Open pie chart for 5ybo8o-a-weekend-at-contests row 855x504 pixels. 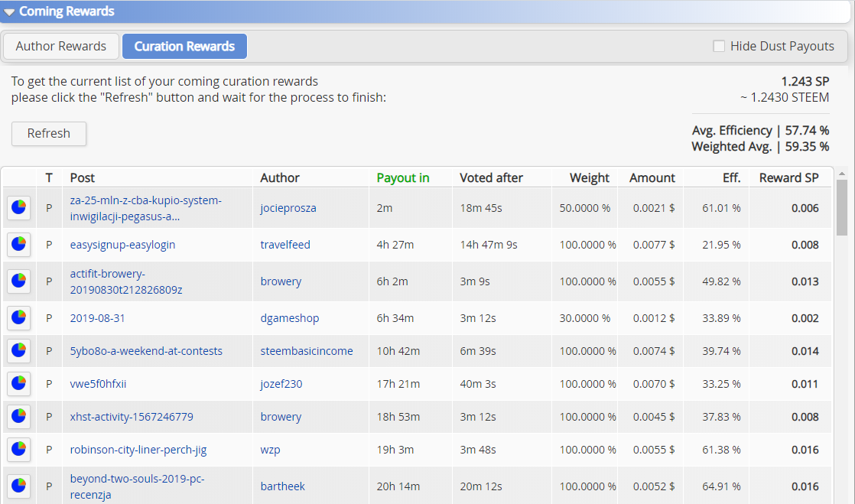point(18,351)
